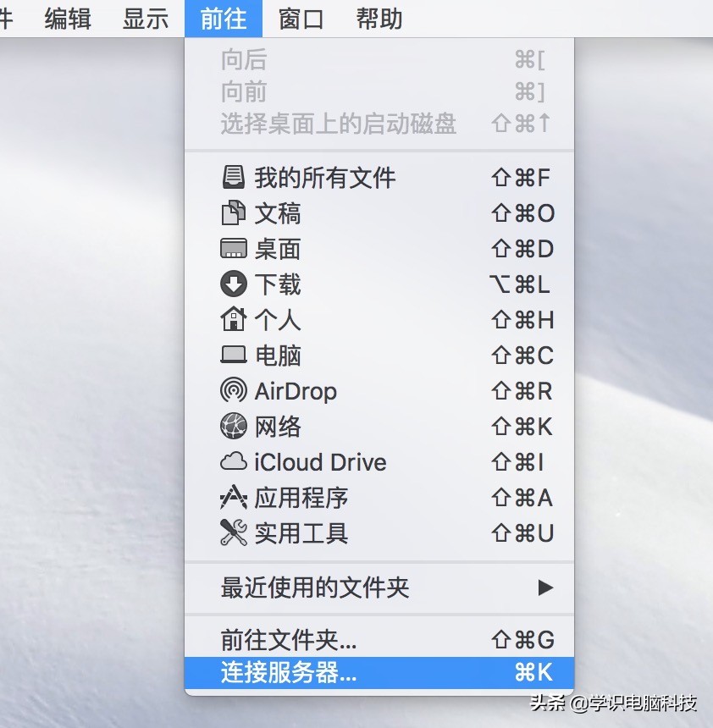Click the highlighted 前往 menu title

[222, 19]
